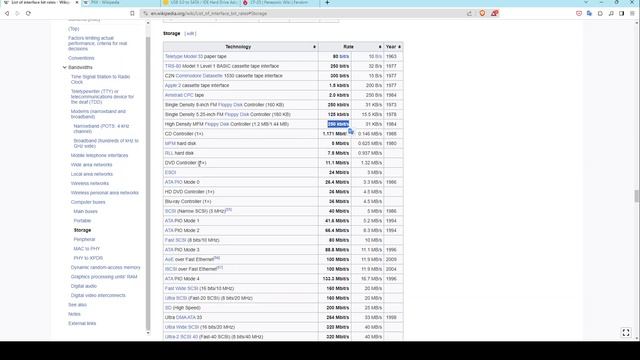Go to Wide area networks section
This screenshot has height=360, width=640.
[x=91, y=165]
